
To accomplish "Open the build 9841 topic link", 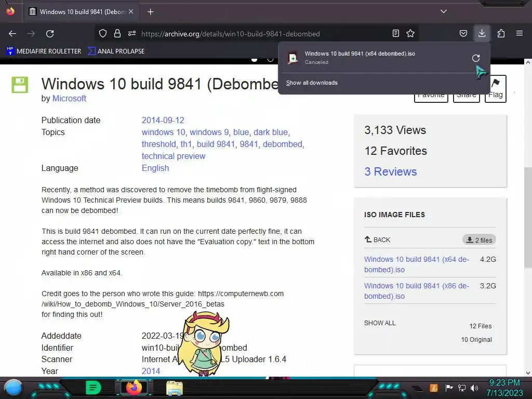I will point(216,144).
